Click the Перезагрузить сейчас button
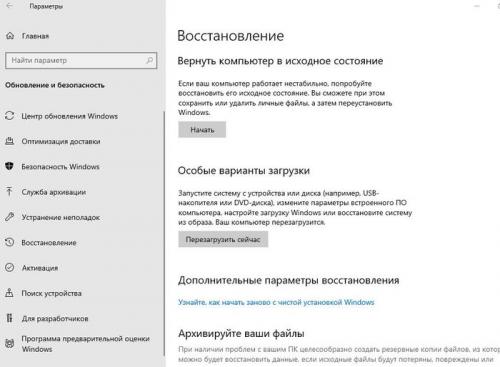The image size is (500, 367). coord(223,239)
